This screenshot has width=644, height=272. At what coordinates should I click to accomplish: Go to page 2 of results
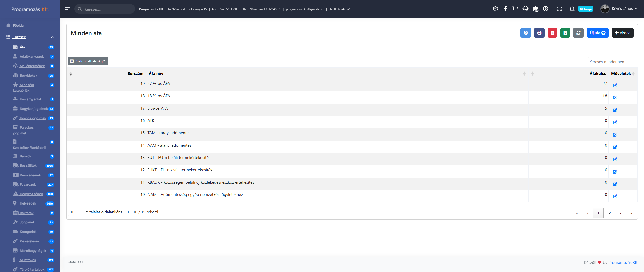point(609,213)
